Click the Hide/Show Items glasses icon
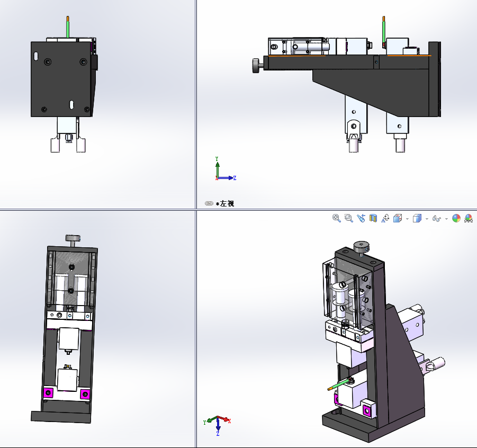Viewport: 477px width, 448px height. [437, 219]
